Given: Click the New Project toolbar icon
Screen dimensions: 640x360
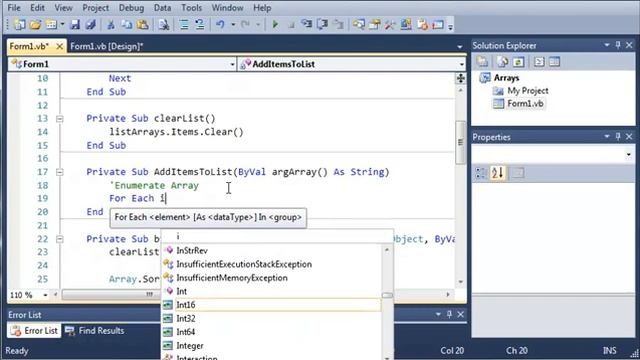Looking at the screenshot, I should (19, 25).
